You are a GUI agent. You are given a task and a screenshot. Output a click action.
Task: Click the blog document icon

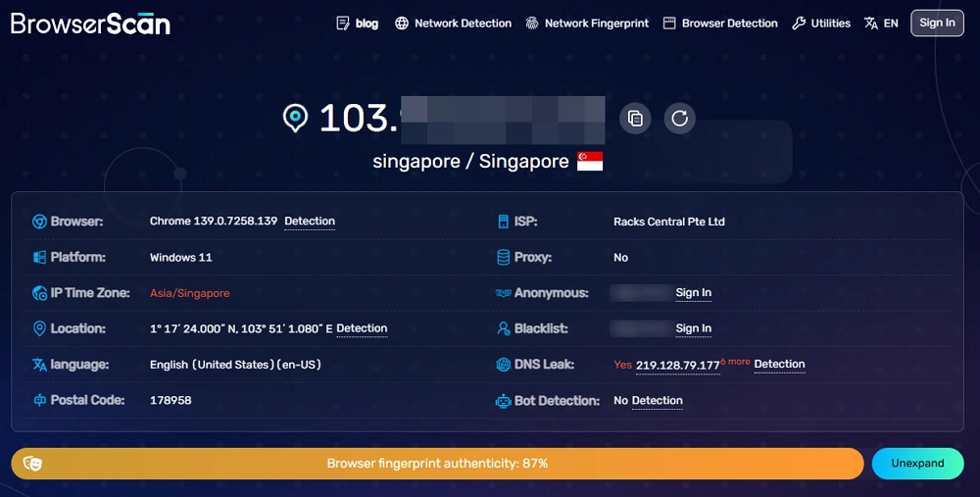(x=342, y=24)
